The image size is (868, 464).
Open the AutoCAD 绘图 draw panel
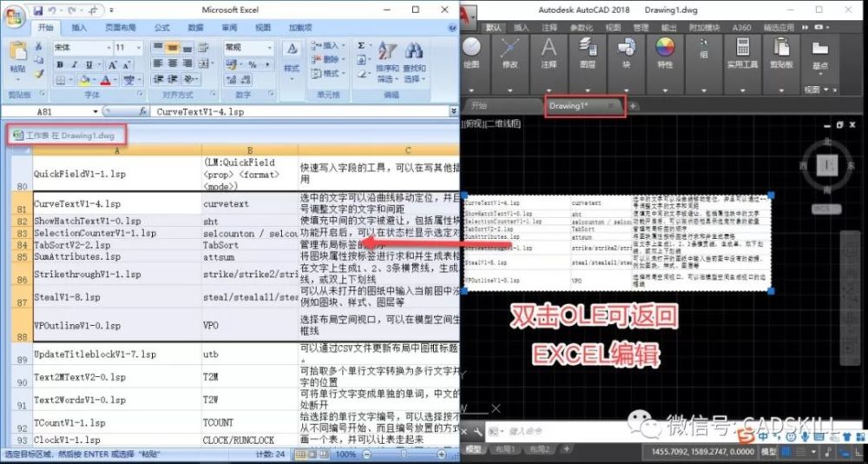[471, 53]
